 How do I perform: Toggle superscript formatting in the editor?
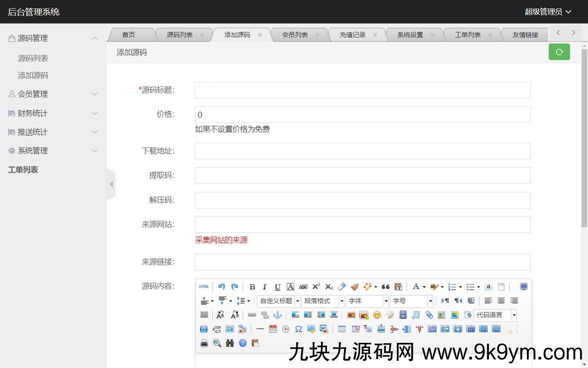point(316,286)
